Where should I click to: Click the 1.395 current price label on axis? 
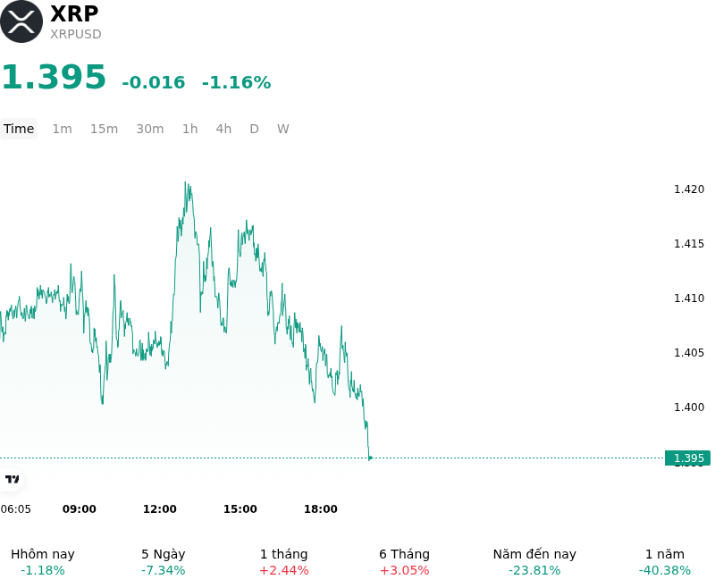pos(688,458)
